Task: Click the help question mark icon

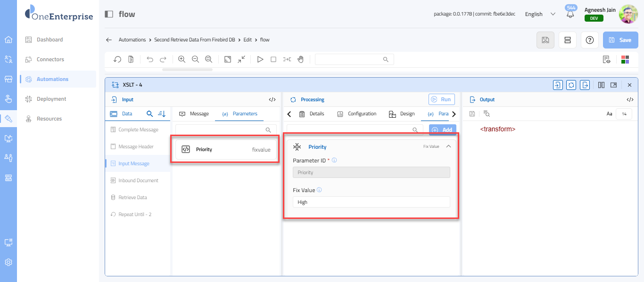Action: pos(589,40)
